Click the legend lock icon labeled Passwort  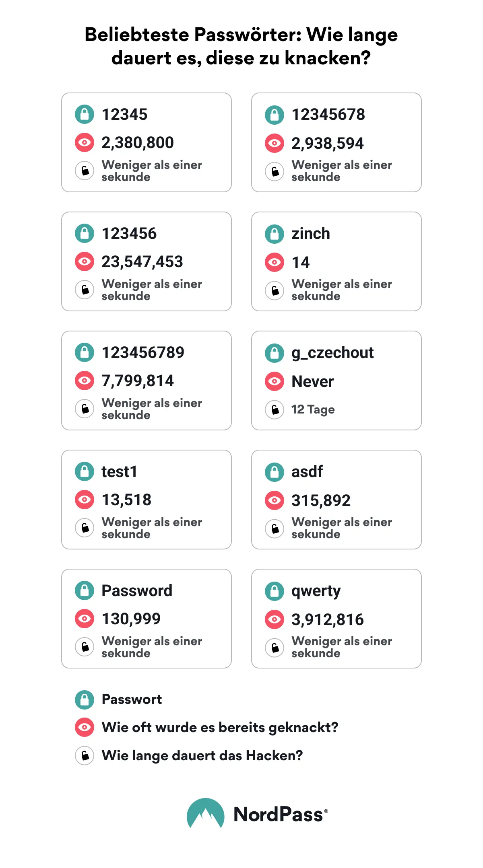pyautogui.click(x=85, y=699)
